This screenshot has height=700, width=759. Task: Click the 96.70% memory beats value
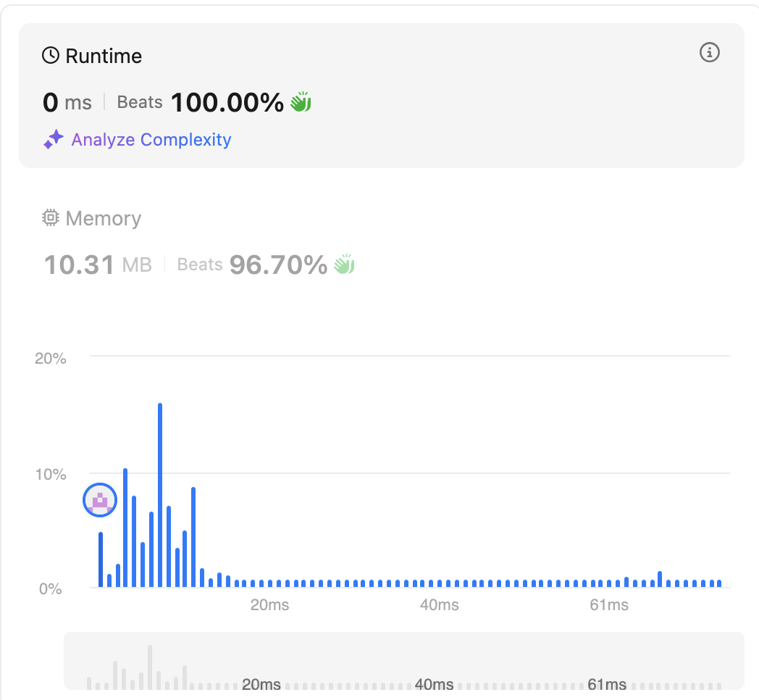(278, 265)
